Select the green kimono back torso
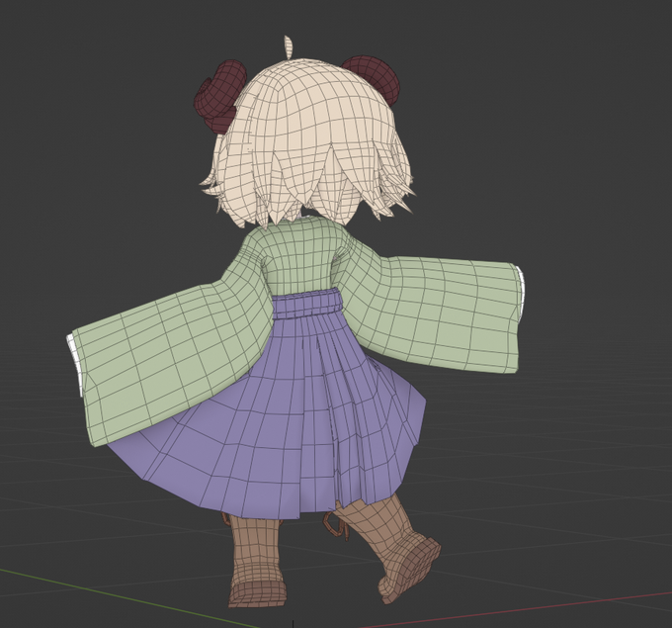 [300, 257]
